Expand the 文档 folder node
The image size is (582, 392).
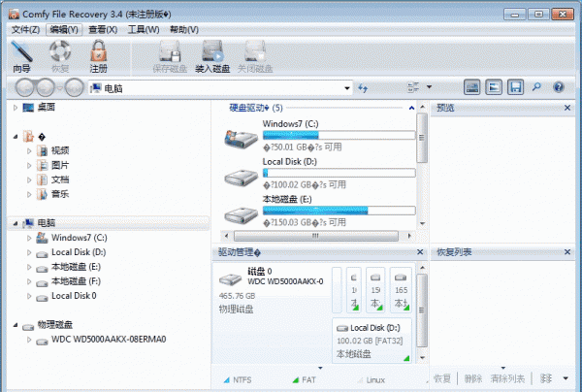click(x=29, y=180)
